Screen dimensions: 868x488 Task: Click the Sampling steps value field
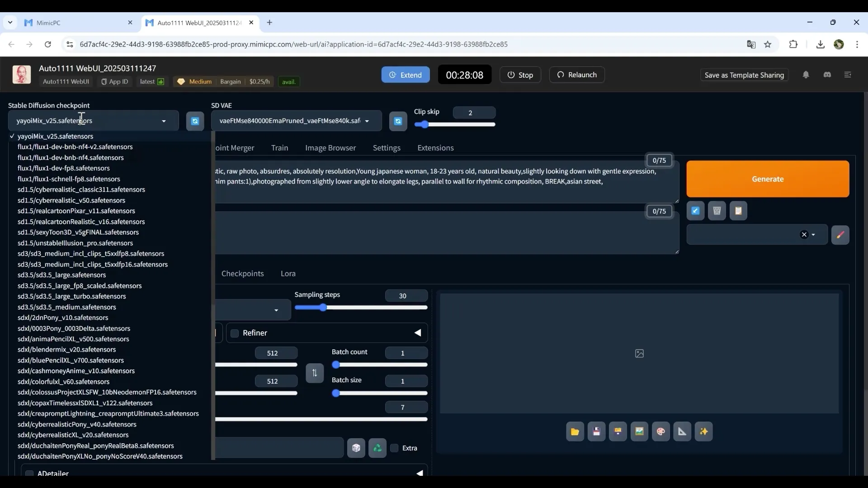click(x=406, y=296)
